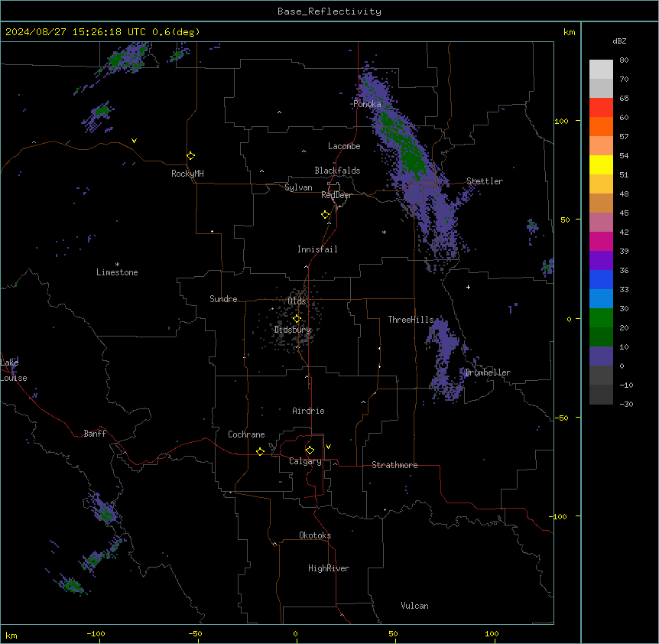
Task: Click the asterisk marker east of Innisfail
Action: [x=384, y=232]
